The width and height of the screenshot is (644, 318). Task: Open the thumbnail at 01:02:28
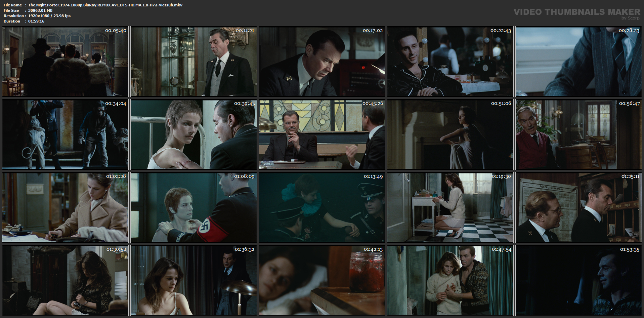click(65, 208)
